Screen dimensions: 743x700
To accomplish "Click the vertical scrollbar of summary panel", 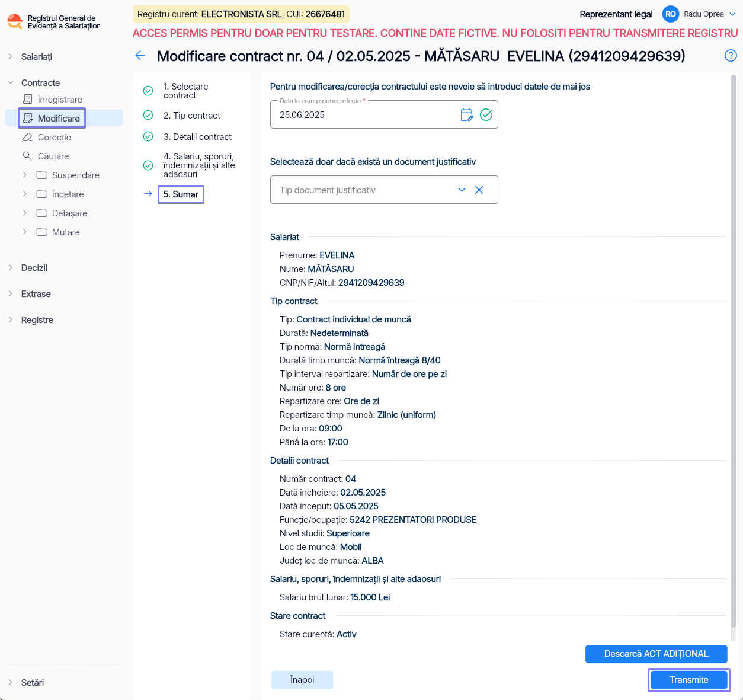I will point(733,350).
